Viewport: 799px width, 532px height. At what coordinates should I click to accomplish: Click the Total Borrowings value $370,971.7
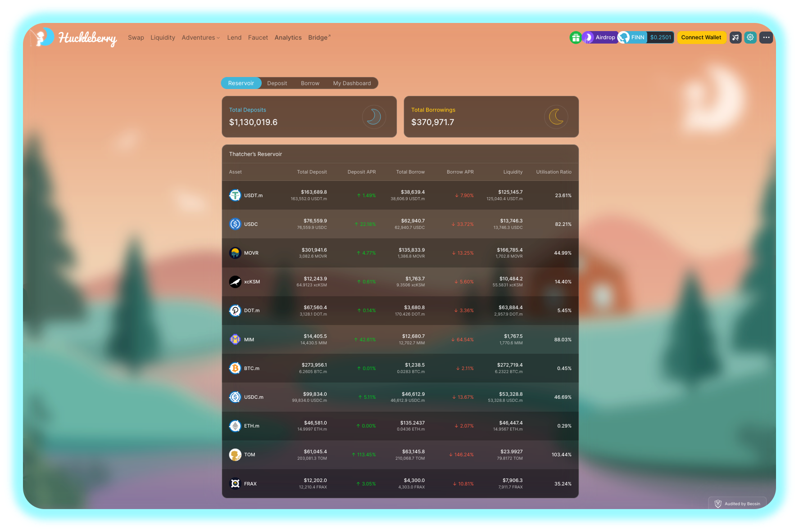point(433,122)
